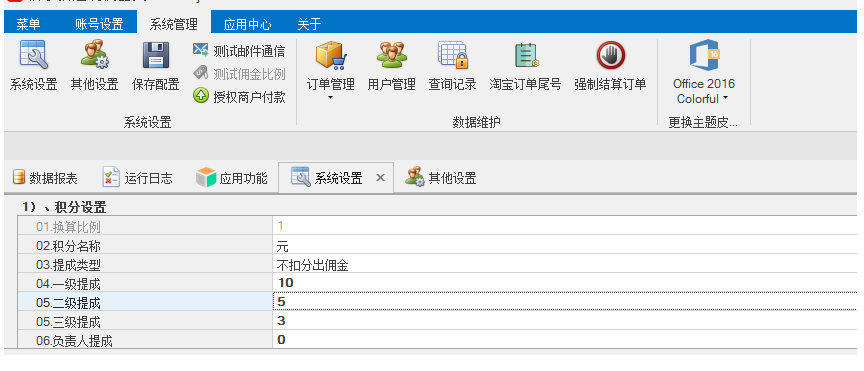Select the 06.负责人提成 property label
The height and width of the screenshot is (371, 864).
click(x=74, y=341)
